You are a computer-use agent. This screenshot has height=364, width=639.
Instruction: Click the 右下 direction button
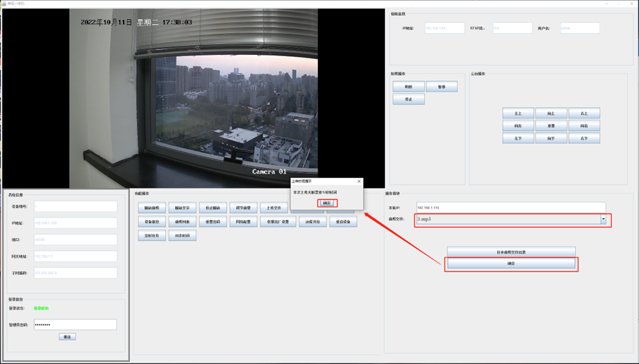tap(583, 138)
